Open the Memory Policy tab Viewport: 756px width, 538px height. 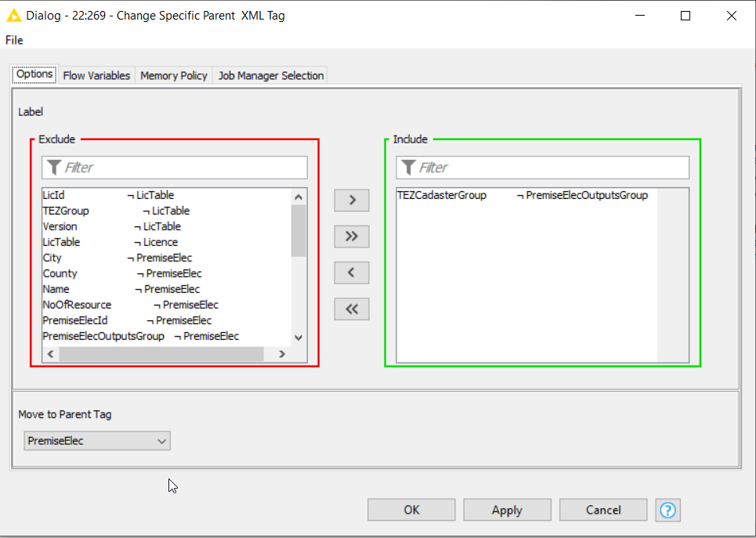click(173, 75)
